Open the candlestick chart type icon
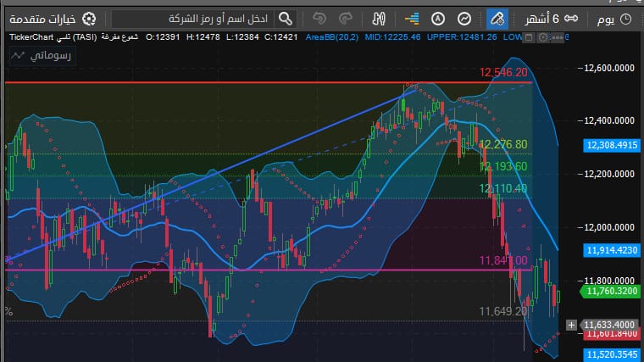The width and height of the screenshot is (644, 362). [379, 18]
